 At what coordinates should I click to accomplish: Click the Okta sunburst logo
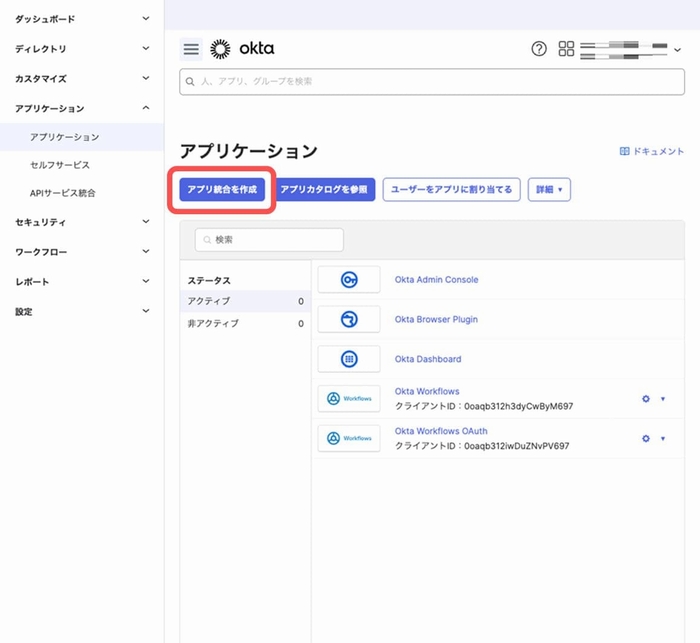(x=221, y=49)
